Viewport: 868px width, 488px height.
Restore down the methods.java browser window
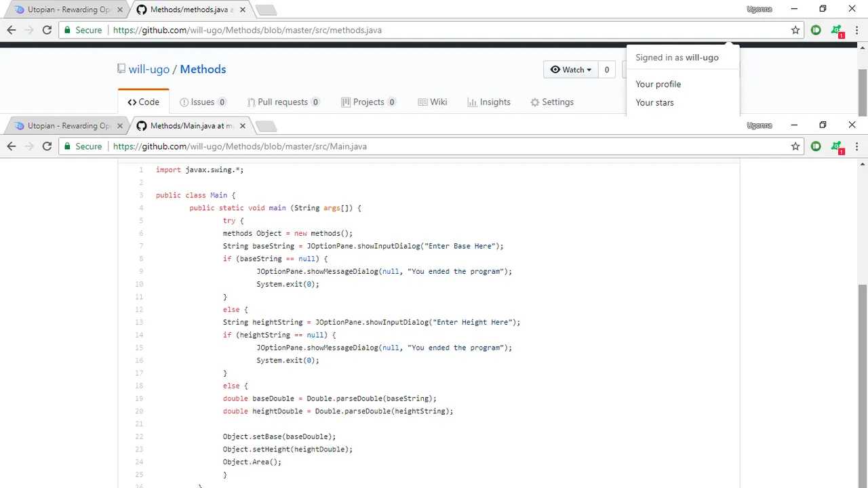(823, 9)
